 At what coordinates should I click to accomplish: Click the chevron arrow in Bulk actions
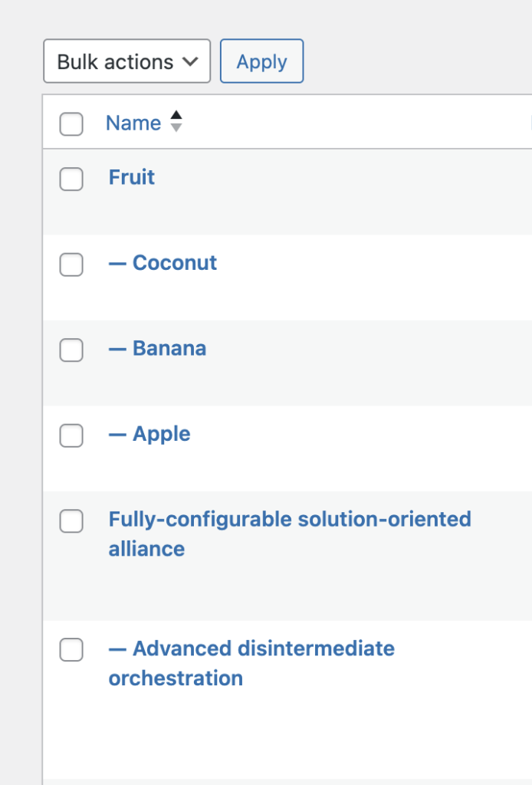tap(191, 62)
